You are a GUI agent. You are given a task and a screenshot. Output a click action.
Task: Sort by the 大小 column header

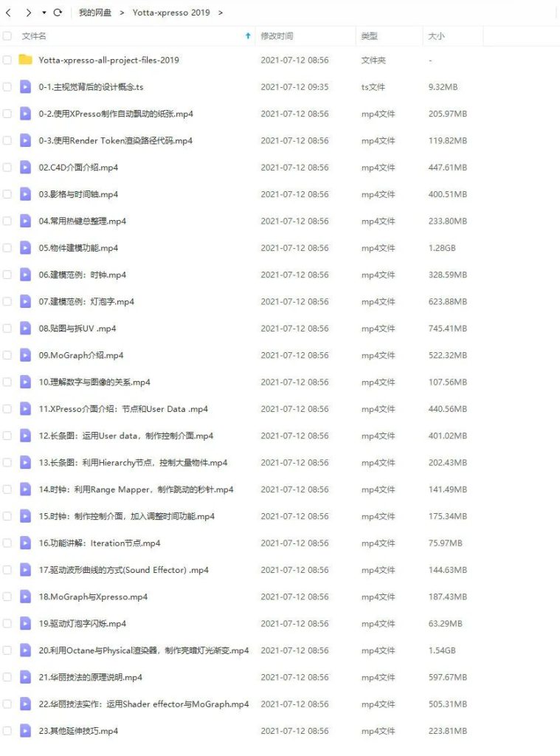(x=436, y=35)
